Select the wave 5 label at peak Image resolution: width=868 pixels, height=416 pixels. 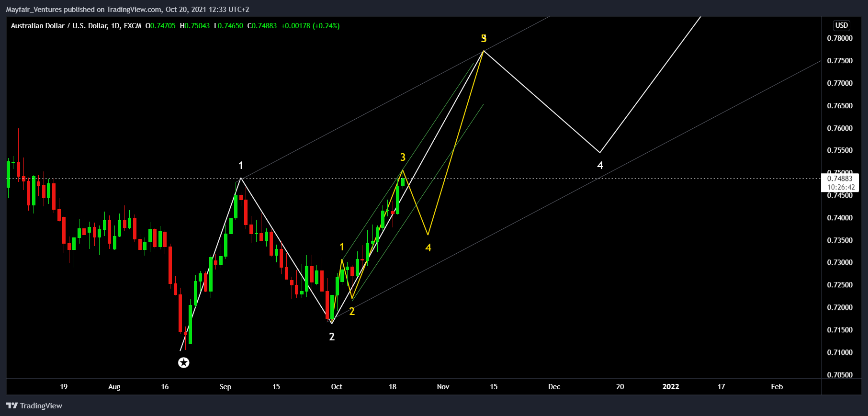click(x=484, y=38)
